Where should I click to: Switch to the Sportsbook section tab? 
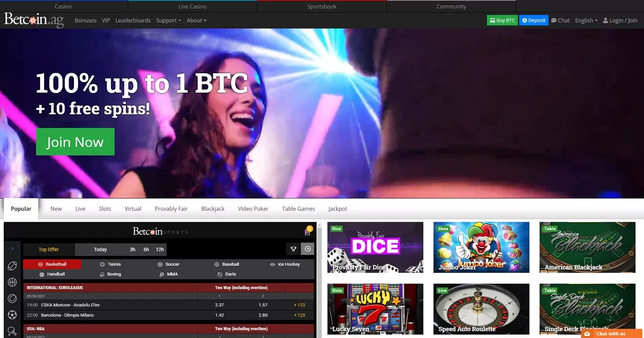(322, 6)
